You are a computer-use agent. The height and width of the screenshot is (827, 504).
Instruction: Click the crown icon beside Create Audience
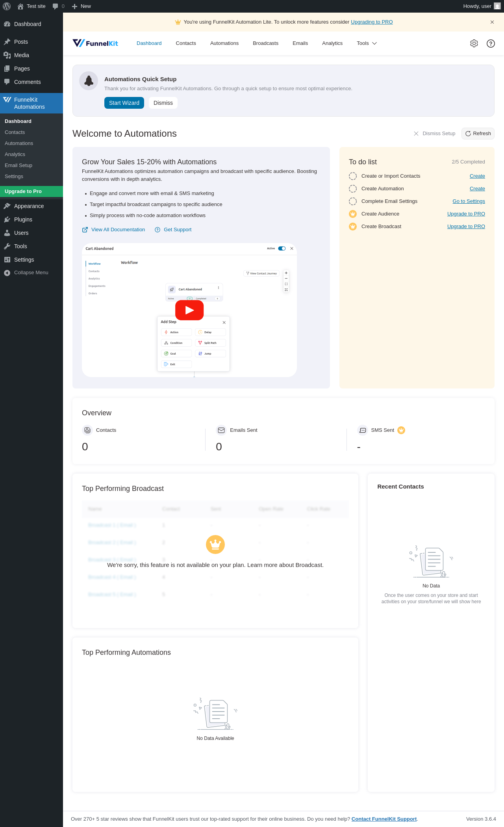(x=353, y=214)
